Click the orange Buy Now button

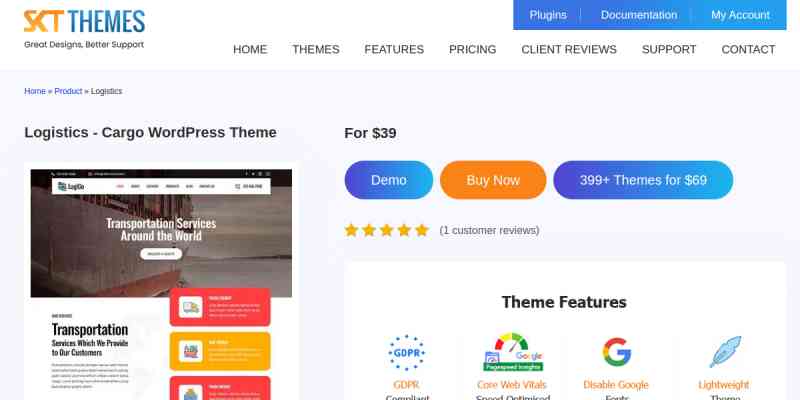pos(493,180)
